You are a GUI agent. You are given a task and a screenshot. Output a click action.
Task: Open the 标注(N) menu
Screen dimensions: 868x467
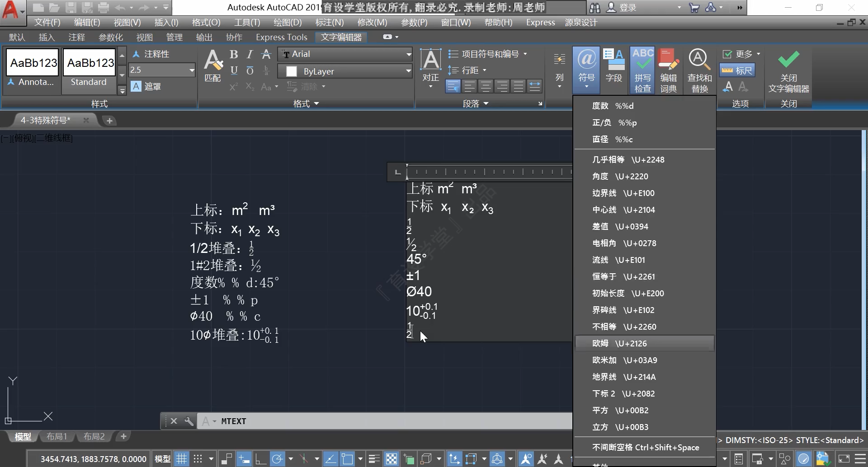[x=329, y=23]
